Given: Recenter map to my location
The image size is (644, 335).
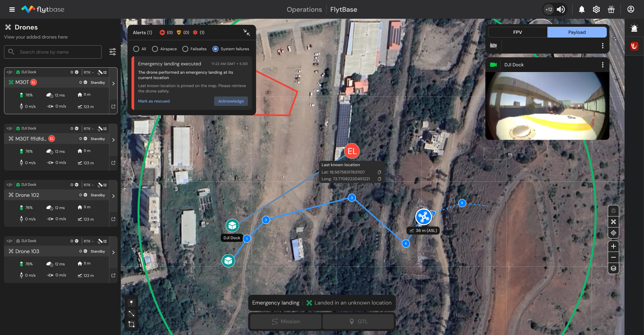Looking at the screenshot, I should tap(613, 233).
